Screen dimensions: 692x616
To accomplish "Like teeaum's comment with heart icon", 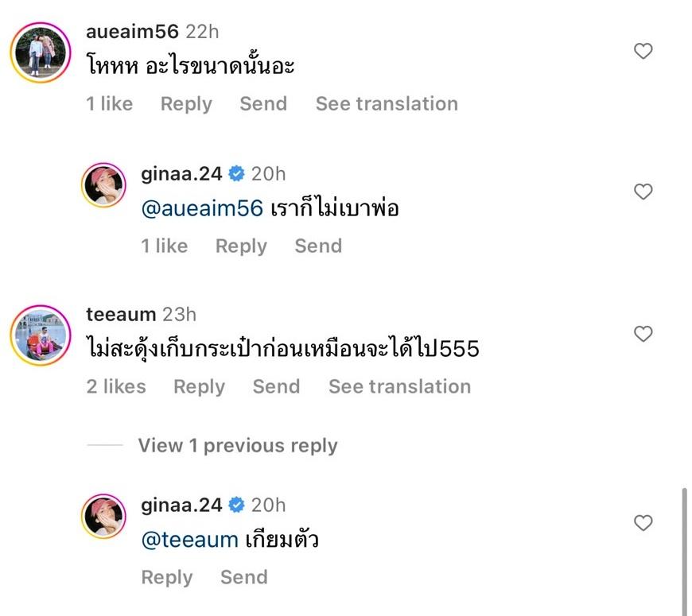I will pos(643,334).
